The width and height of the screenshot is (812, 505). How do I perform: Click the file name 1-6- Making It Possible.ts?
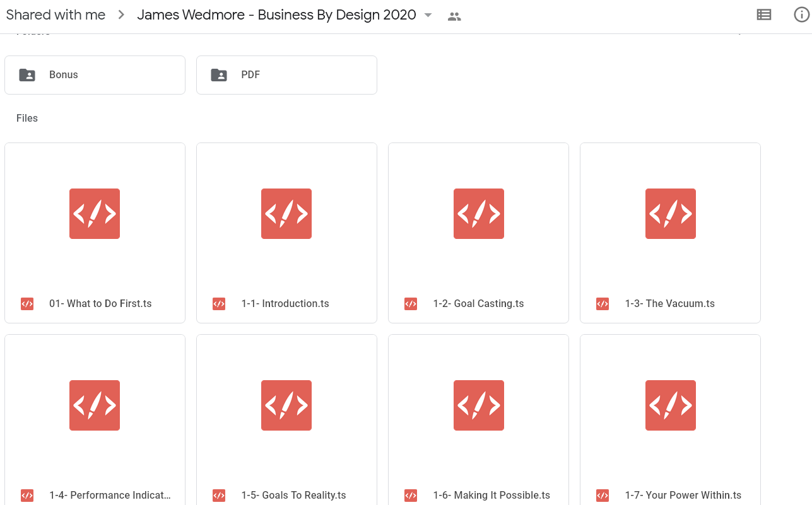(491, 496)
